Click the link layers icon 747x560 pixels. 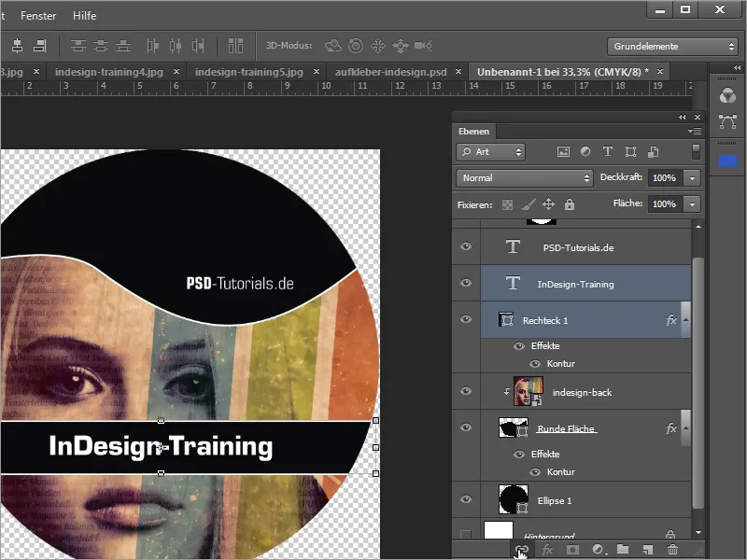[522, 551]
